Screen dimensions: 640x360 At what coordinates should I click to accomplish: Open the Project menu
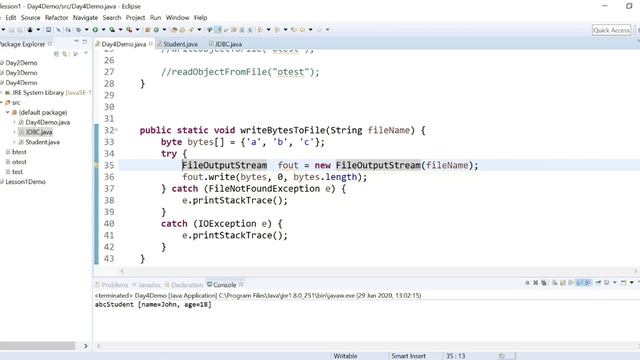coord(135,18)
